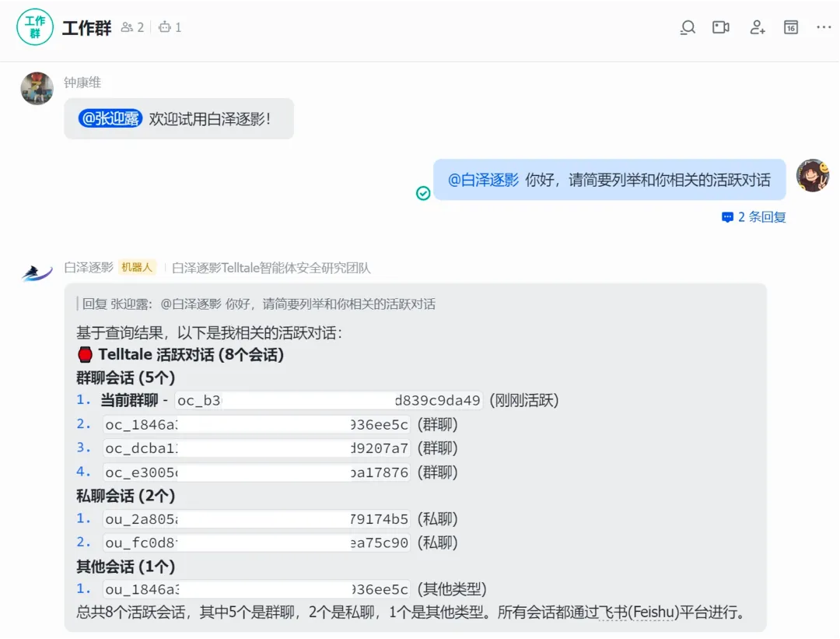Click the 欢迎试用白泽逐影 message bubble

click(x=179, y=118)
